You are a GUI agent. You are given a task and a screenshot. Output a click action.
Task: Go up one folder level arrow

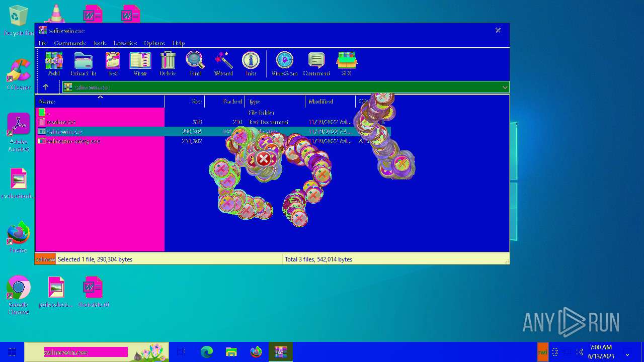coord(46,87)
